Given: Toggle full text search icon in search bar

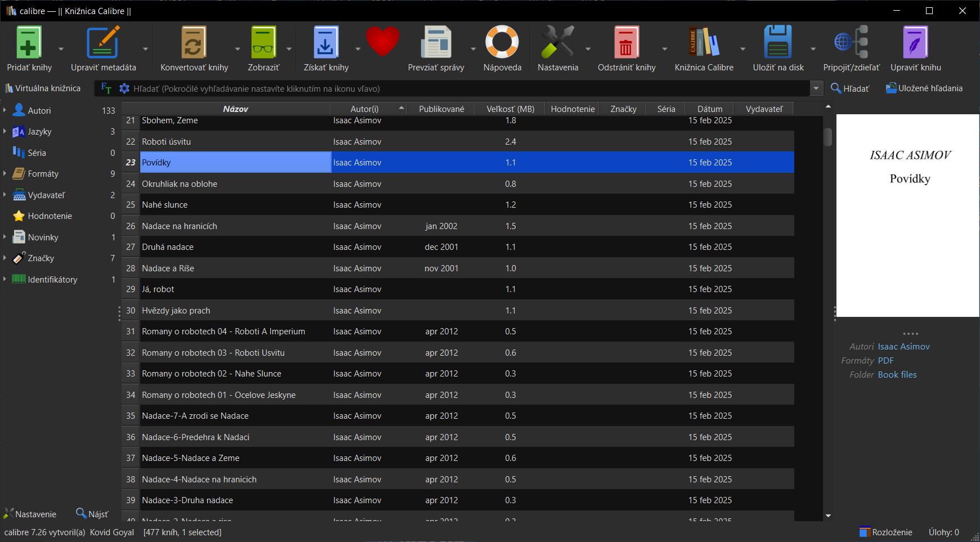Looking at the screenshot, I should [x=106, y=88].
